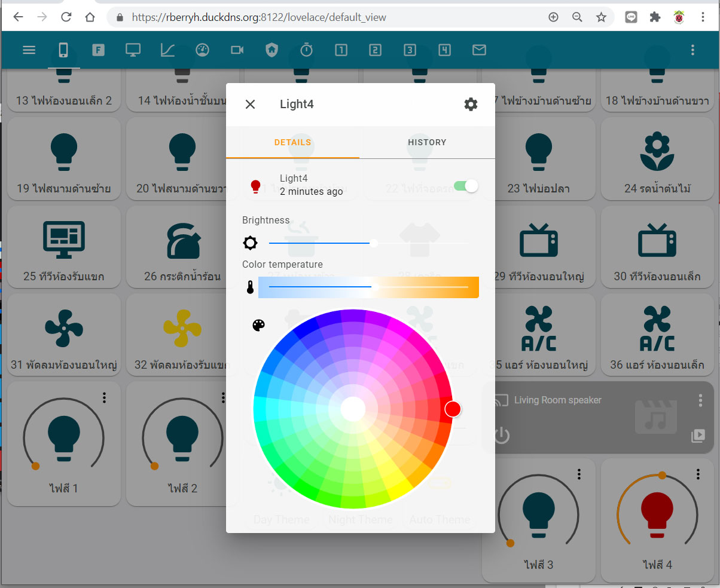
Task: Select the DETAILS tab
Action: [x=292, y=142]
